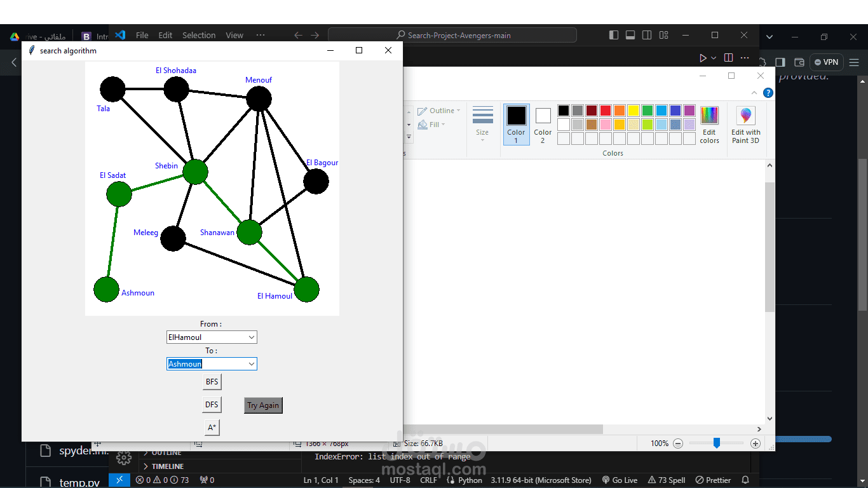
Task: Start Go Live server from status bar
Action: click(x=620, y=480)
